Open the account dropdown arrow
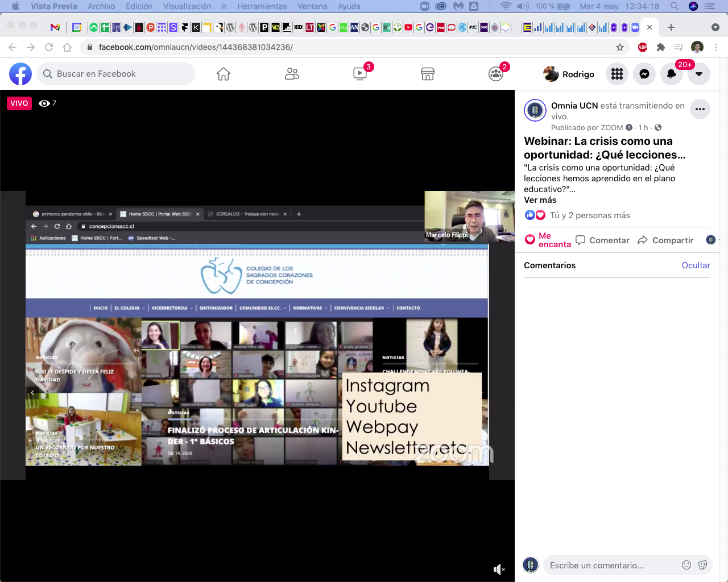 [x=699, y=74]
